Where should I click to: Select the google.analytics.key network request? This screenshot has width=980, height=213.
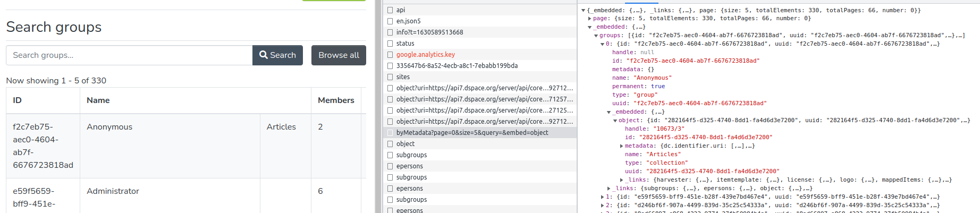point(425,55)
